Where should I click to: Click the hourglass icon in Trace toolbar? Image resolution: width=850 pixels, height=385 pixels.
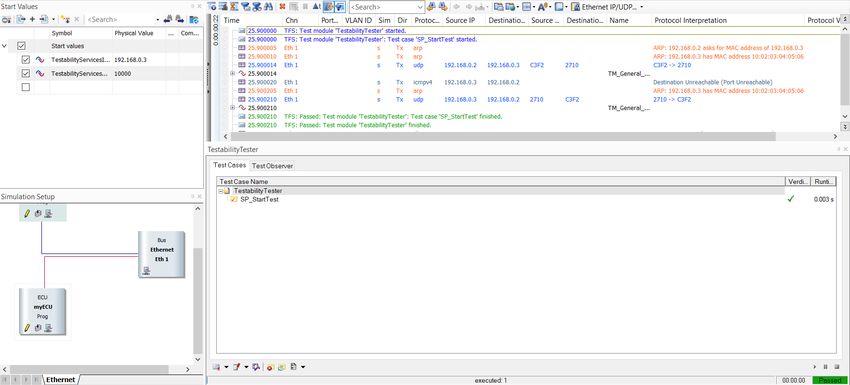click(x=234, y=7)
